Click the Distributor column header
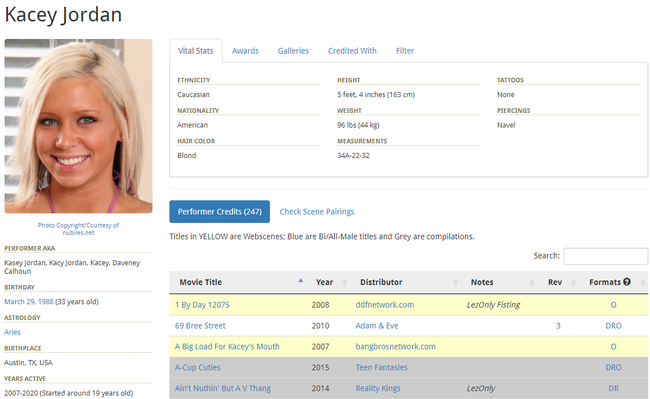Image resolution: width=650 pixels, height=399 pixels. (381, 282)
